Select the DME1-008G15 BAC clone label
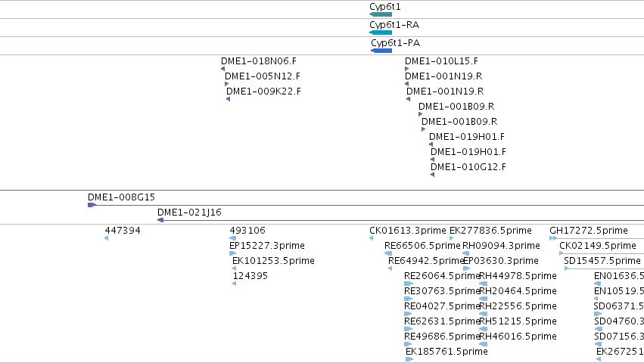 [x=122, y=197]
